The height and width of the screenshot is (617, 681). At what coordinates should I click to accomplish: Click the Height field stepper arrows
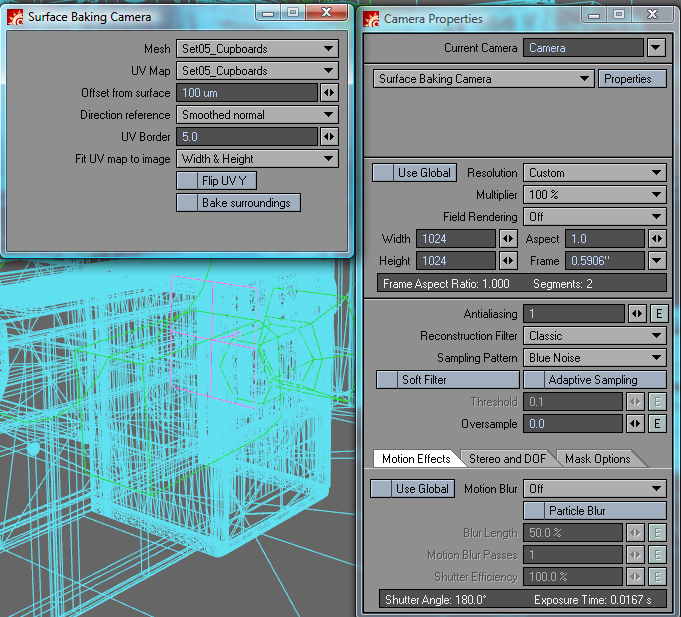coord(508,261)
